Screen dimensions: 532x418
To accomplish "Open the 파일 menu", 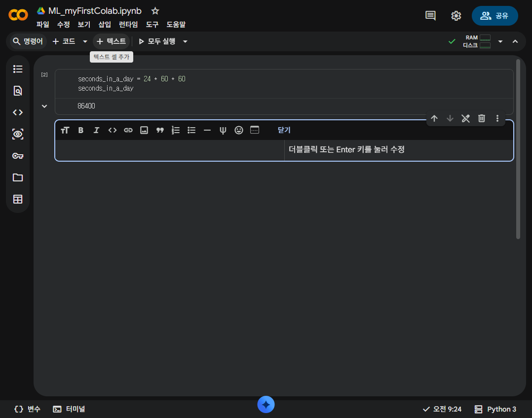I will coord(43,25).
